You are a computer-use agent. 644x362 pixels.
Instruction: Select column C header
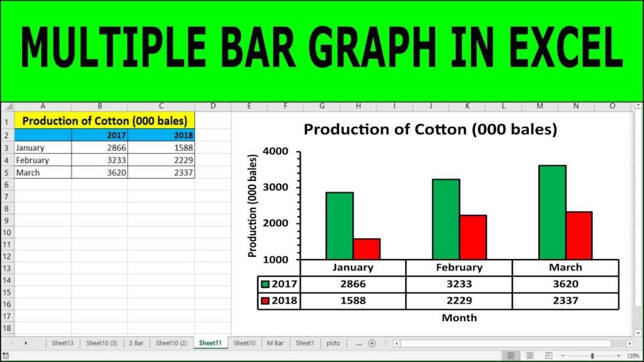coord(161,106)
